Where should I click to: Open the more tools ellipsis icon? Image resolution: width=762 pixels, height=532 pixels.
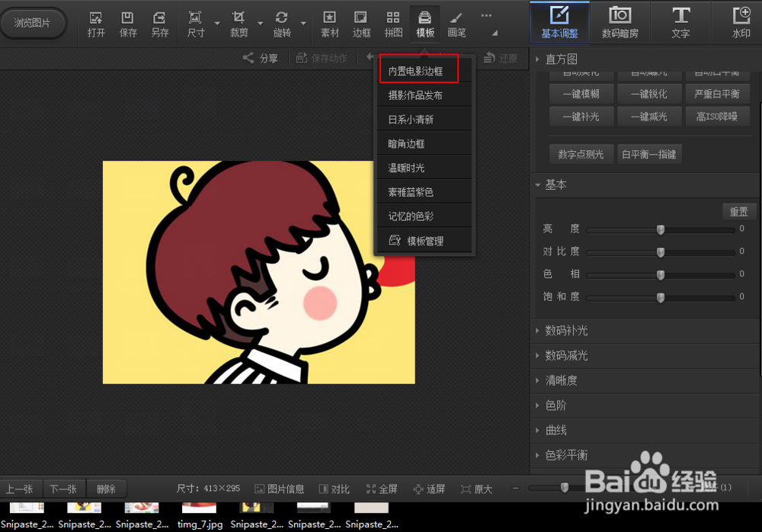click(x=486, y=15)
